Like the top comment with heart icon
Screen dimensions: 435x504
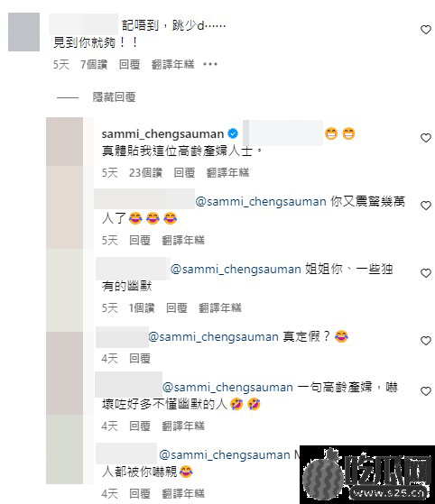pyautogui.click(x=426, y=30)
